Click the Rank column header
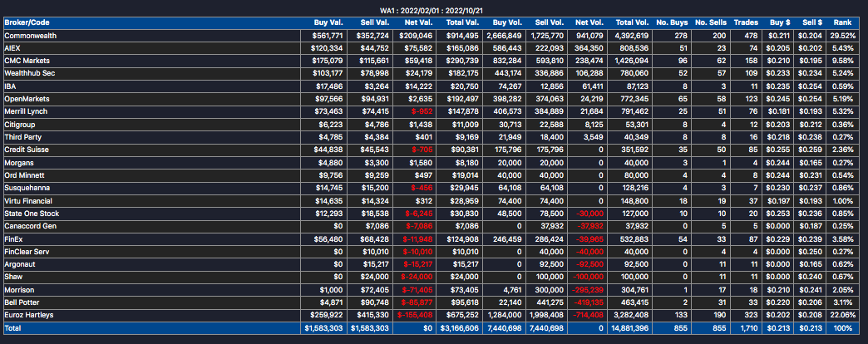 pos(842,22)
